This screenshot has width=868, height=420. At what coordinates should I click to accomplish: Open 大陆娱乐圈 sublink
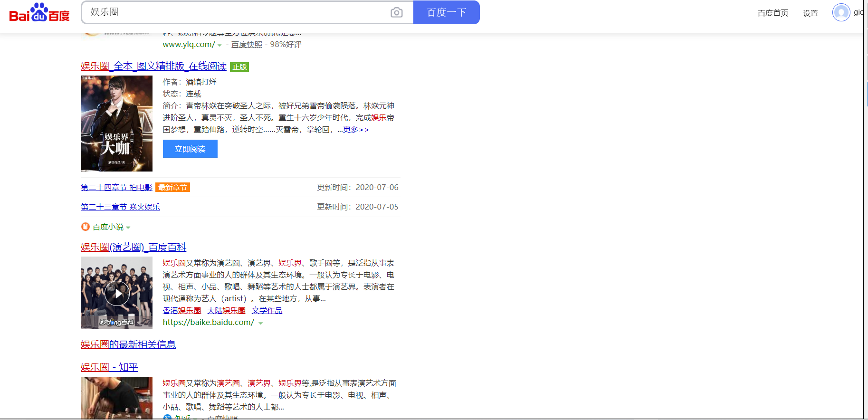226,310
